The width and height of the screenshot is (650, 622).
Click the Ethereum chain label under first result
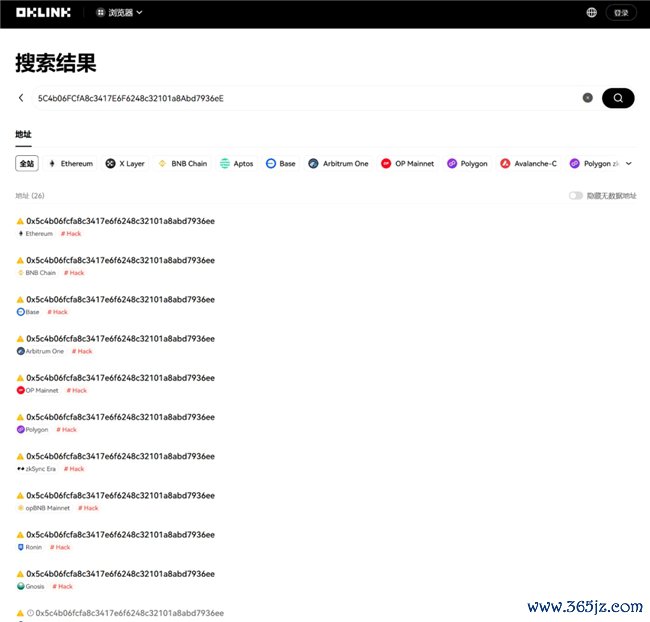[x=36, y=233]
